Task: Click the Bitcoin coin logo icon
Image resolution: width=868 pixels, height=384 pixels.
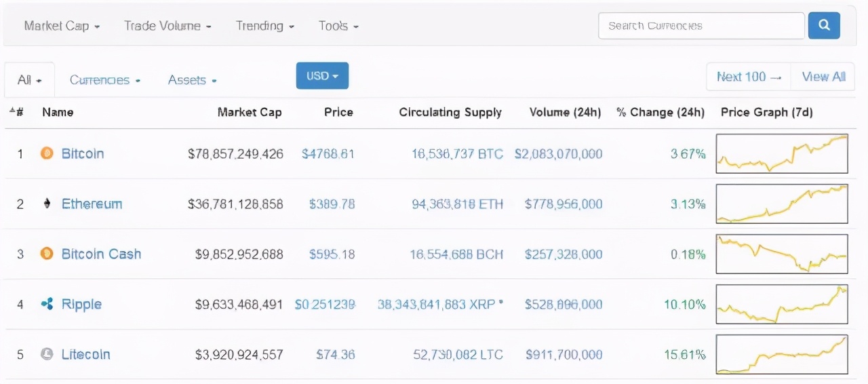Action: click(47, 153)
